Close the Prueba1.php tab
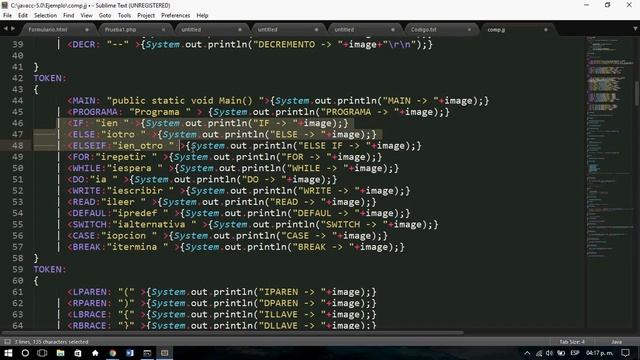The height and width of the screenshot is (360, 640). (163, 30)
